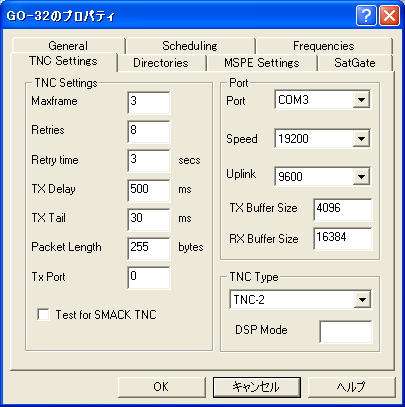Select the Frequencies tab
This screenshot has width=405, height=407.
324,46
